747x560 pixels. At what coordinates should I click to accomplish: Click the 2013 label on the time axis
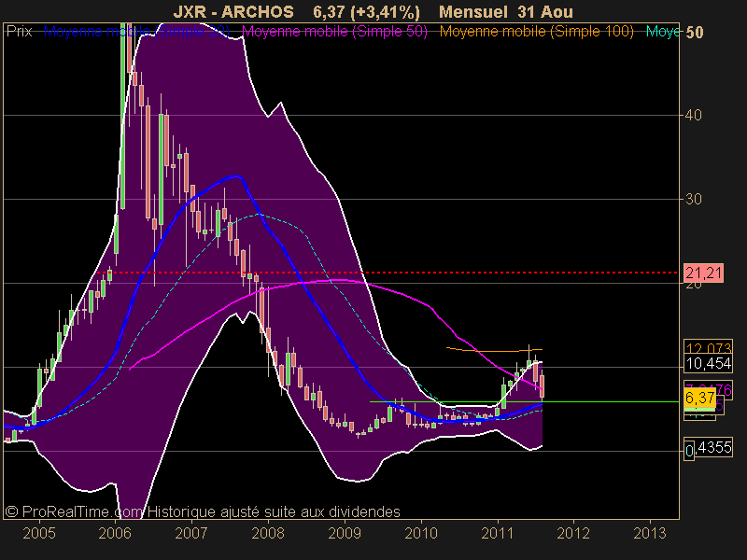pyautogui.click(x=650, y=532)
